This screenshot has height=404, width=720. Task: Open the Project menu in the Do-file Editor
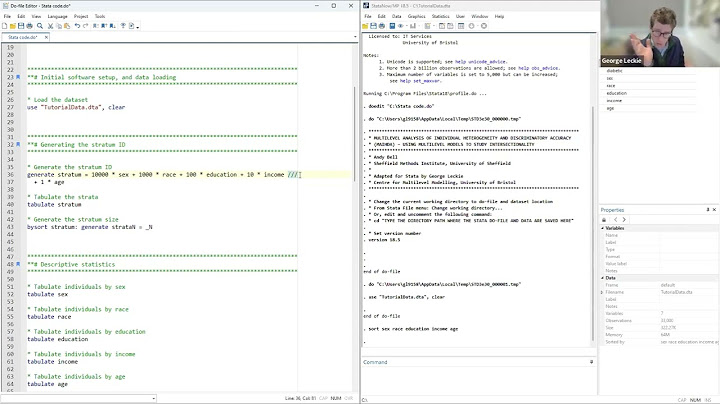click(81, 16)
